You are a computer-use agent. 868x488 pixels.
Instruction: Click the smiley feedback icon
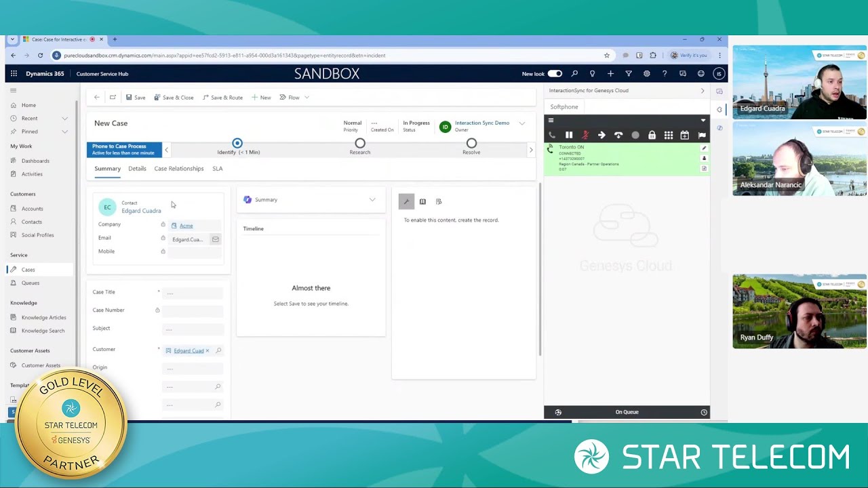coord(701,73)
